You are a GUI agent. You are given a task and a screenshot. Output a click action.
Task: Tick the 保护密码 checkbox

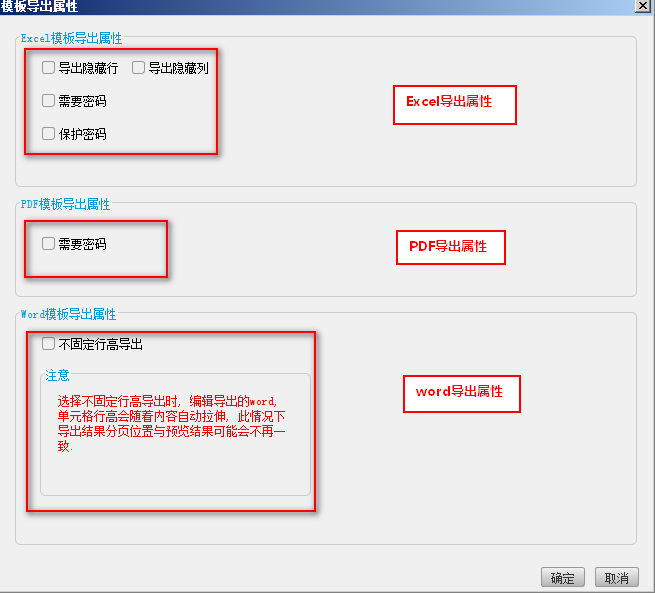coord(48,134)
